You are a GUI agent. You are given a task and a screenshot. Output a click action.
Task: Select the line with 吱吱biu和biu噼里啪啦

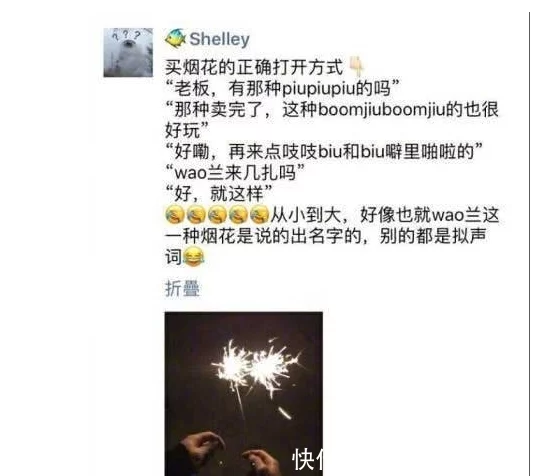pyautogui.click(x=324, y=152)
